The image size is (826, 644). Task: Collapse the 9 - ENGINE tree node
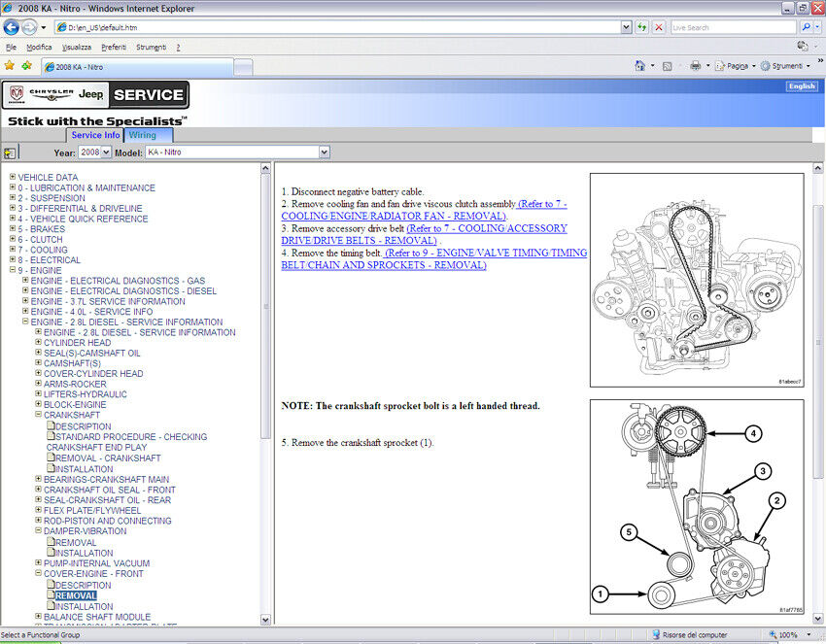pos(13,271)
